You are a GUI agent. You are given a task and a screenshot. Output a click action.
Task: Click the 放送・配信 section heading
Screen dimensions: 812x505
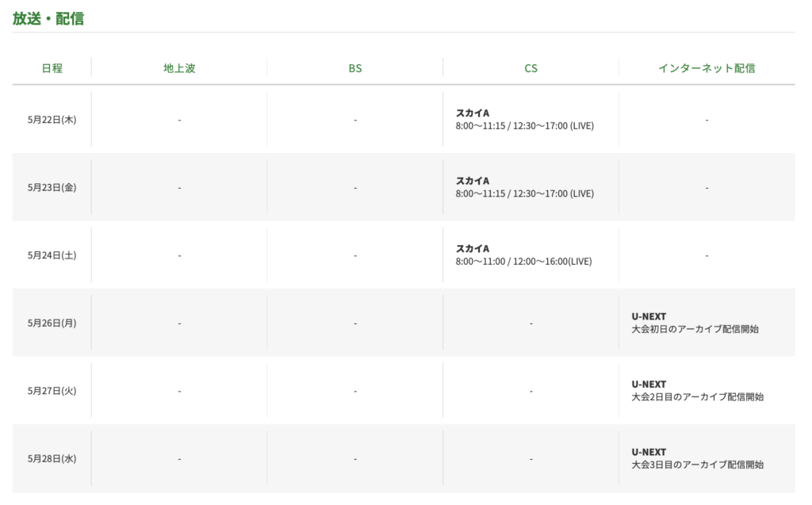(x=48, y=18)
